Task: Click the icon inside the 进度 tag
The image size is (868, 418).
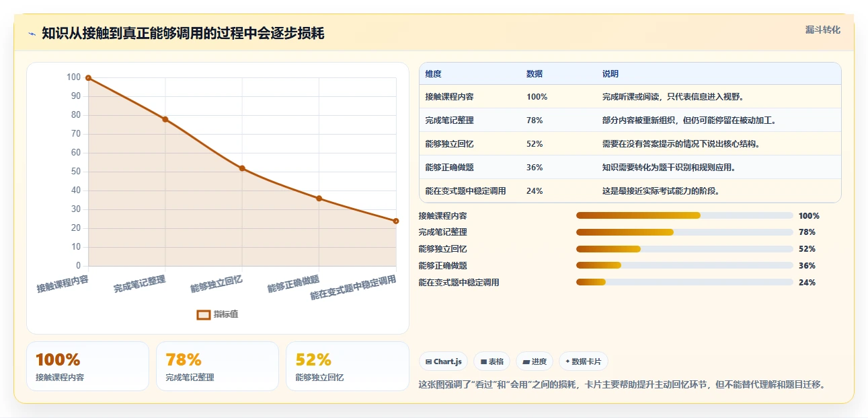Action: [526, 361]
